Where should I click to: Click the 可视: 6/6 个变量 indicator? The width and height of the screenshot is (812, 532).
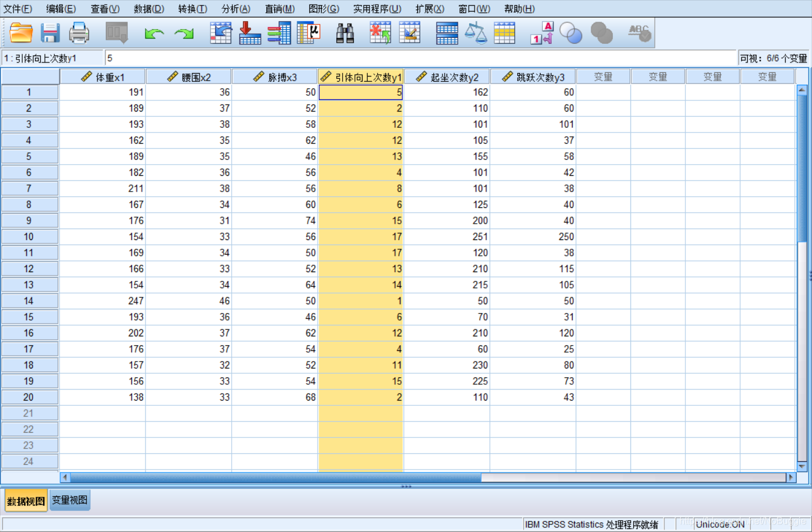[773, 58]
